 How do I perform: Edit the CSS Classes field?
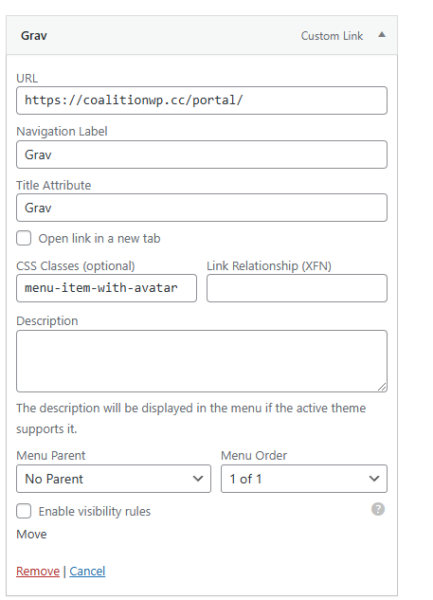[x=106, y=288]
